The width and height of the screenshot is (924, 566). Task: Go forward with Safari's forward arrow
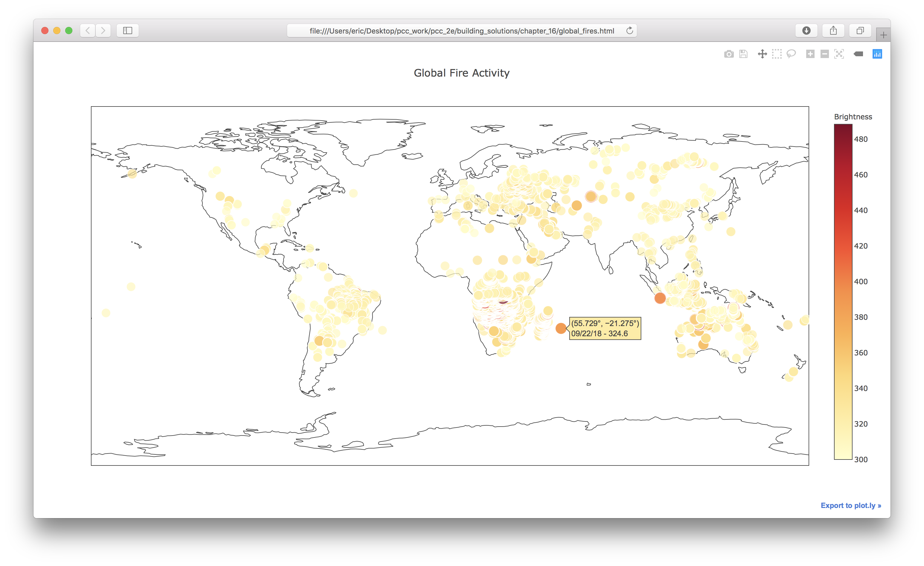click(103, 31)
